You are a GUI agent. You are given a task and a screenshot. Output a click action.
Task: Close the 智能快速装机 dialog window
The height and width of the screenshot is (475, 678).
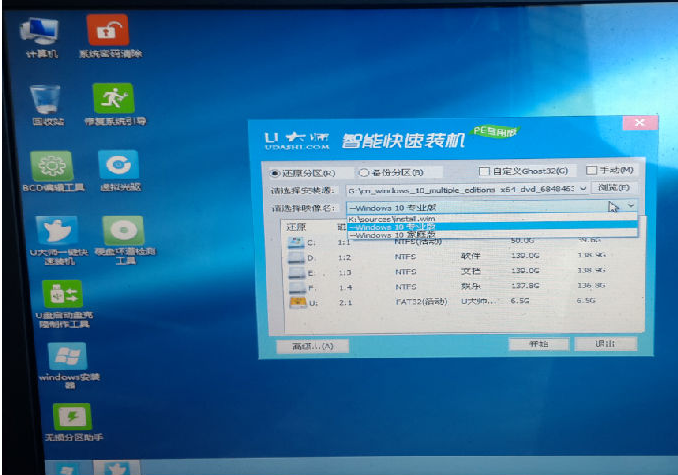click(x=640, y=123)
